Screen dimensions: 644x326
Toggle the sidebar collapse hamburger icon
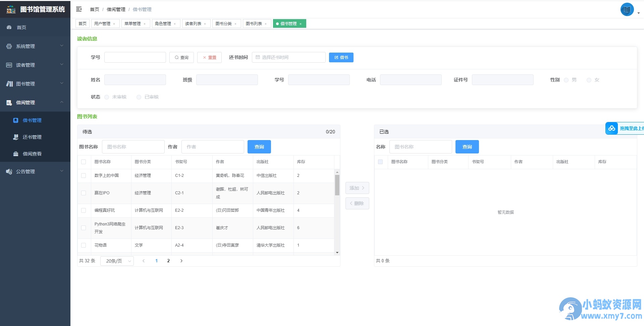[79, 9]
